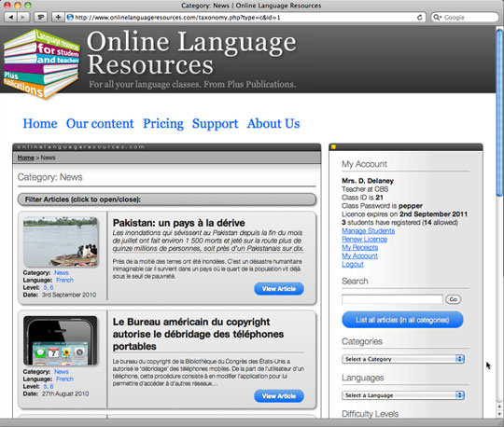Click level 5 link in copyright article
504x427 pixels.
[x=46, y=386]
